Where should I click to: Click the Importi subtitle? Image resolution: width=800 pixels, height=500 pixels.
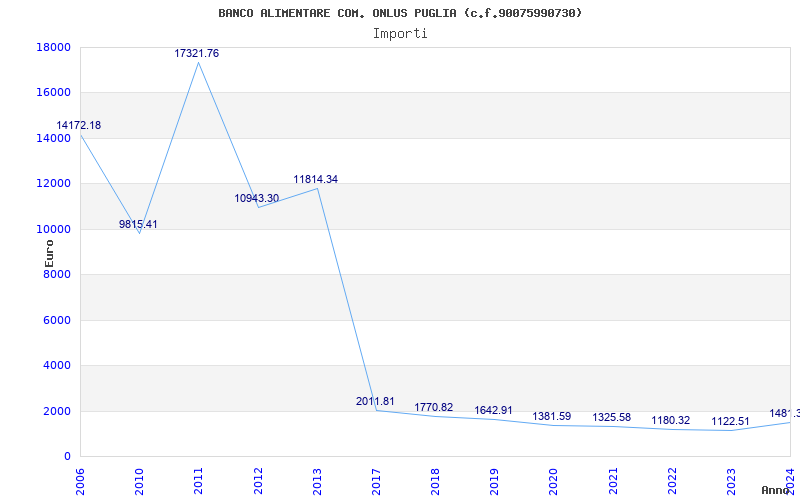tap(400, 34)
